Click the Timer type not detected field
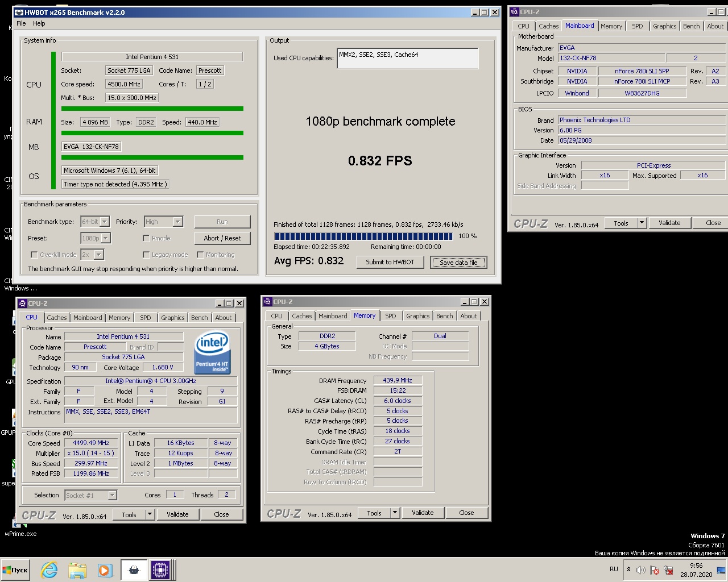This screenshot has height=582, width=728. (115, 184)
